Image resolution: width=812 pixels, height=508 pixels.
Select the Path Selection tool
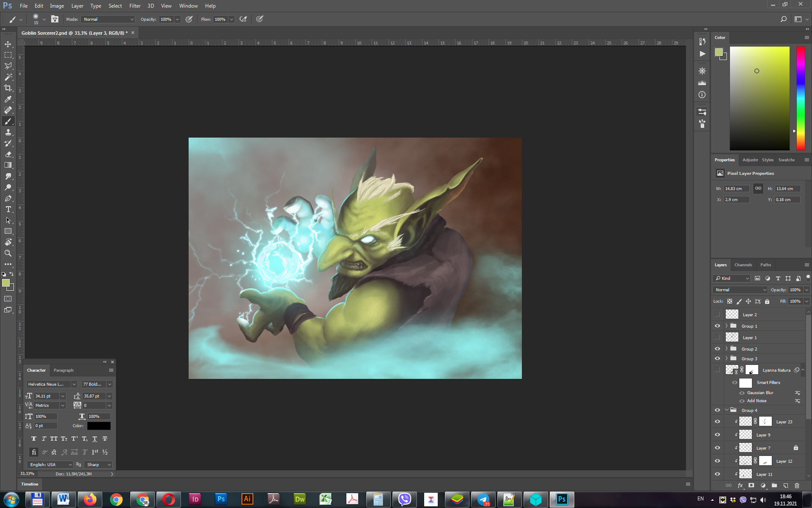(x=8, y=220)
